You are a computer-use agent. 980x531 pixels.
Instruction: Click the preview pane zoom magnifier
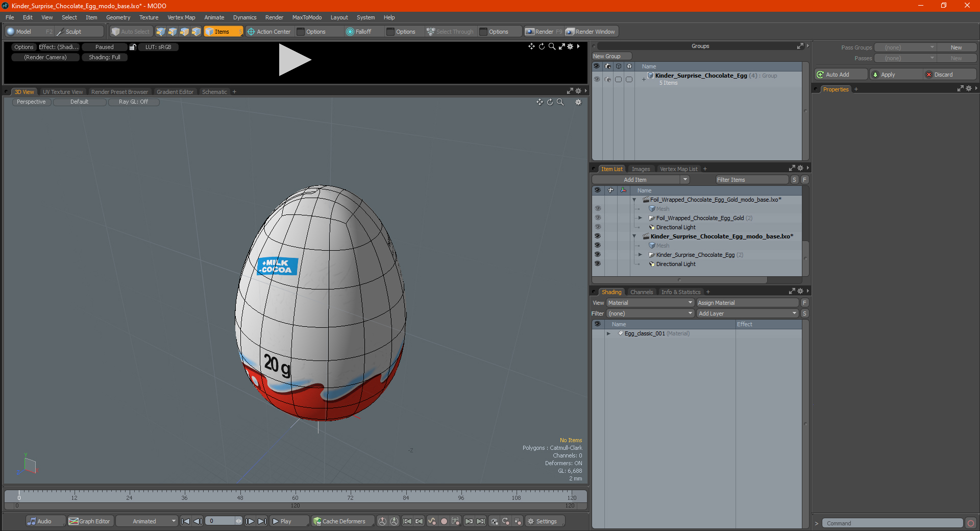pos(552,46)
